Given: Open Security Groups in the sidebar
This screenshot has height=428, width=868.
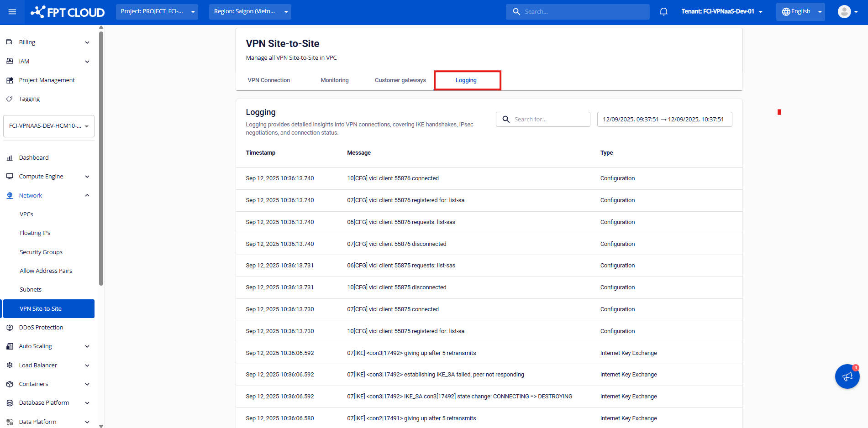Looking at the screenshot, I should coord(41,252).
